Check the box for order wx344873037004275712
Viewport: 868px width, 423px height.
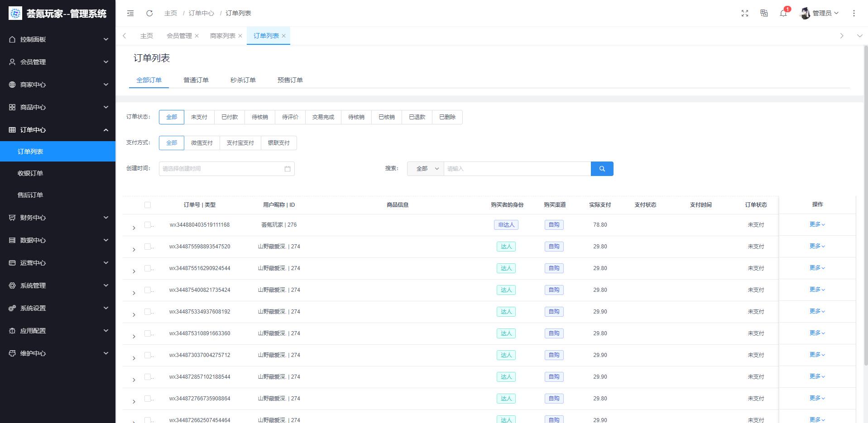click(x=148, y=355)
